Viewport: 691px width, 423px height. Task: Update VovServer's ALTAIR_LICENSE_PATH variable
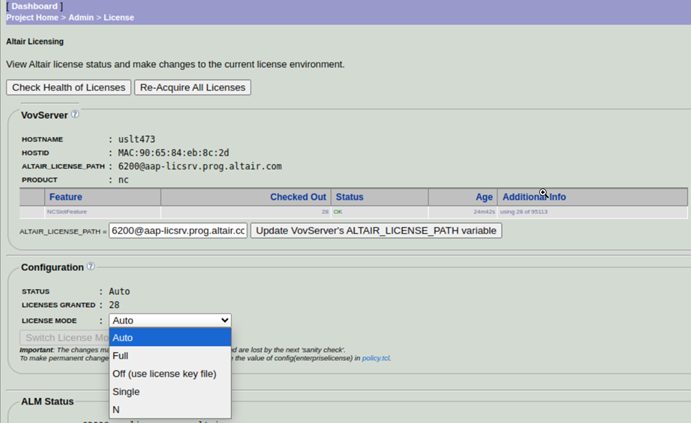tap(376, 230)
